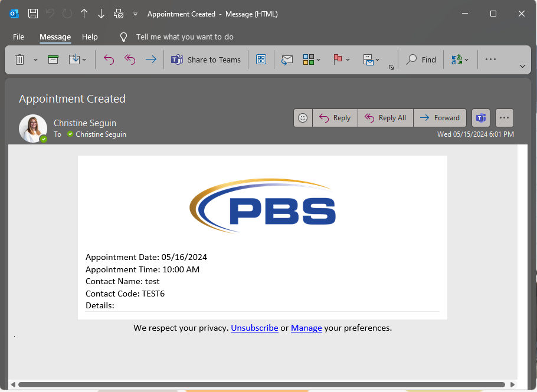Viewport: 537px width, 392px height.
Task: Click the horizontal scrollbar right arrow
Action: (x=513, y=384)
